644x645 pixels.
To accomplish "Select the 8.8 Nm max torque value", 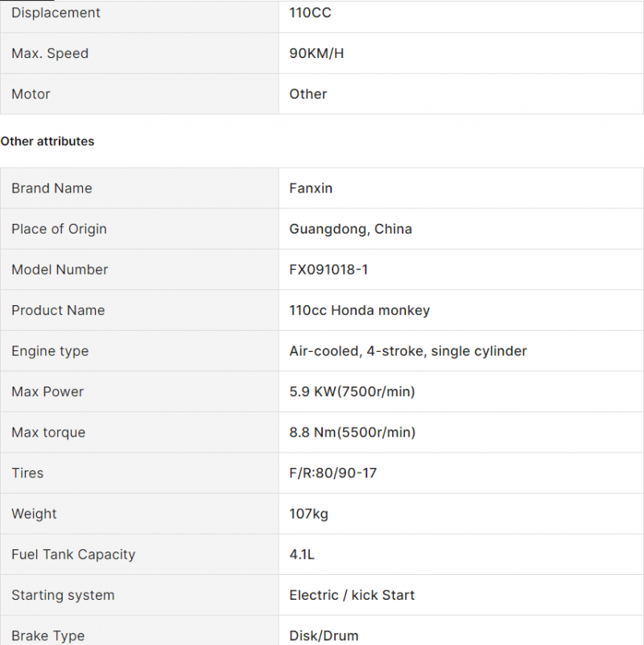I will click(353, 432).
